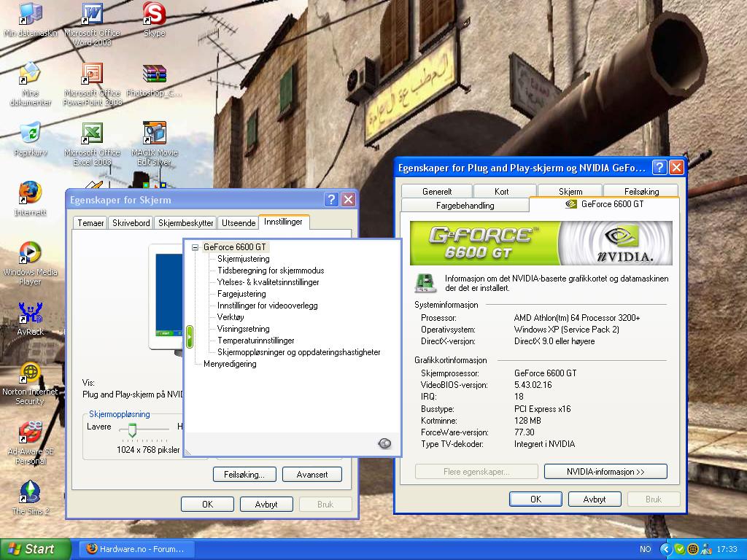Open the Skjerm tab in NVIDIA properties
Viewport: 747px width, 560px height.
[570, 192]
